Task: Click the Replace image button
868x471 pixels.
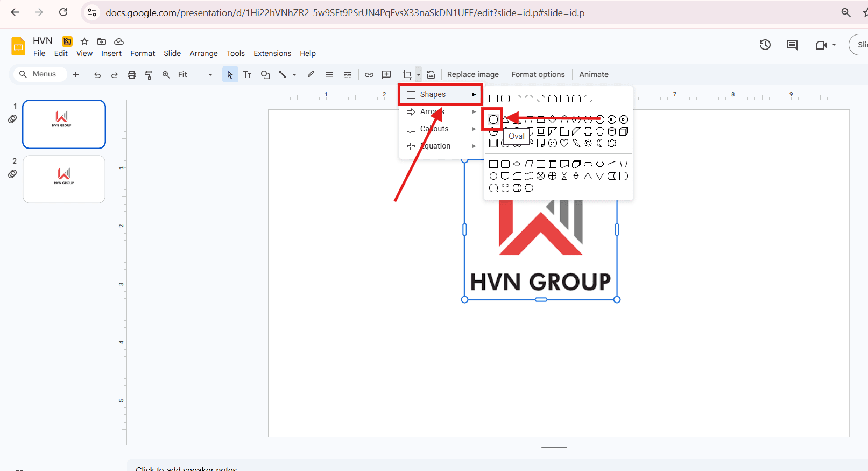Action: [x=472, y=75]
